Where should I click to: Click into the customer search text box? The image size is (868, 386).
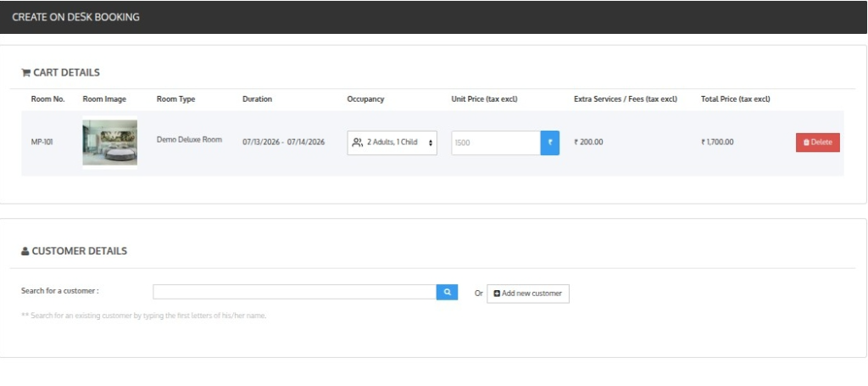click(294, 292)
